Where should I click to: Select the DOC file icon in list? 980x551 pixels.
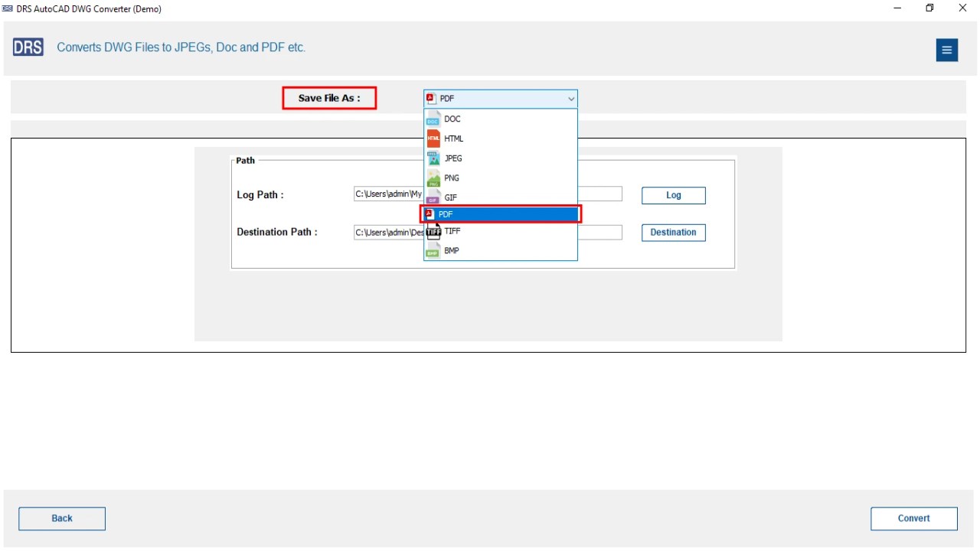[433, 119]
